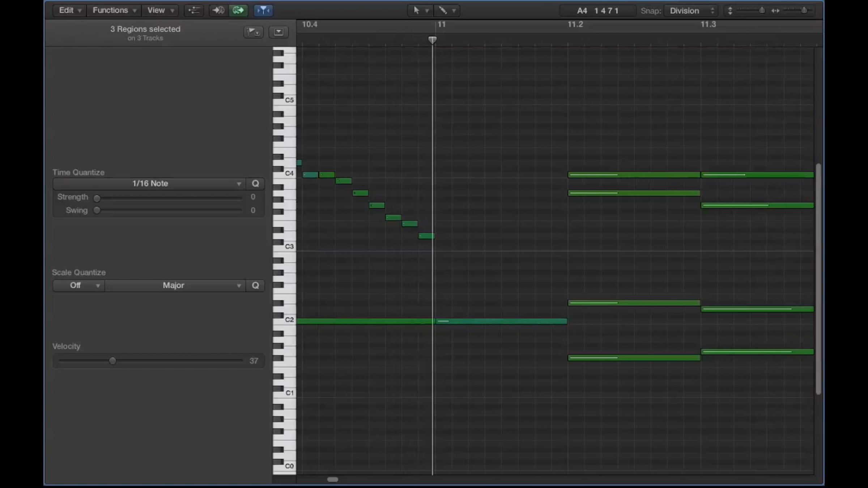The width and height of the screenshot is (868, 488).
Task: Click the Scale Quantize Q button
Action: (x=255, y=286)
